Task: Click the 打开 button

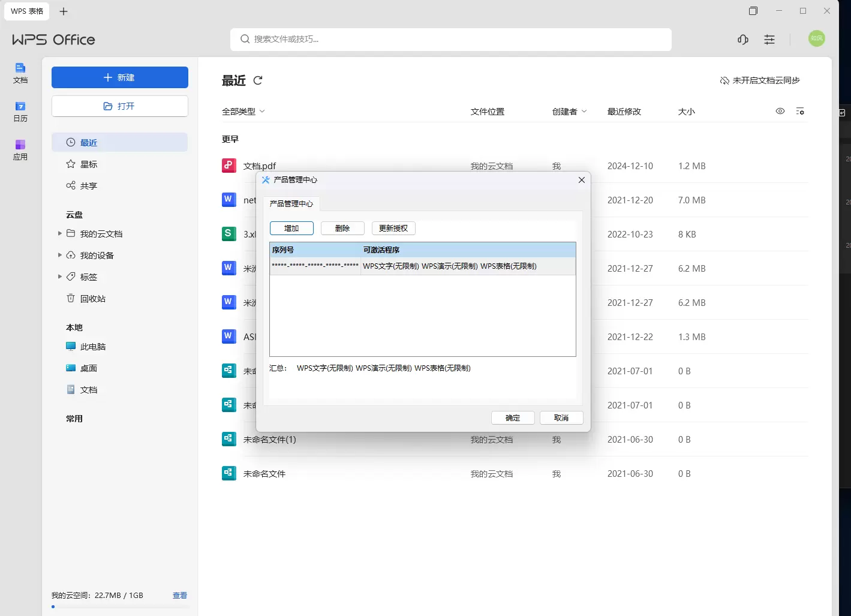Action: [119, 106]
